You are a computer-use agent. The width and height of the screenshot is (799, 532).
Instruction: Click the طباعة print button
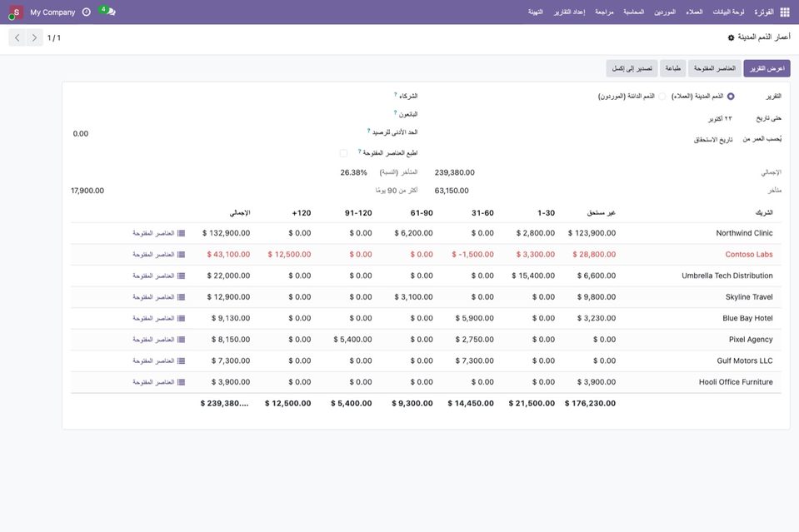point(672,68)
